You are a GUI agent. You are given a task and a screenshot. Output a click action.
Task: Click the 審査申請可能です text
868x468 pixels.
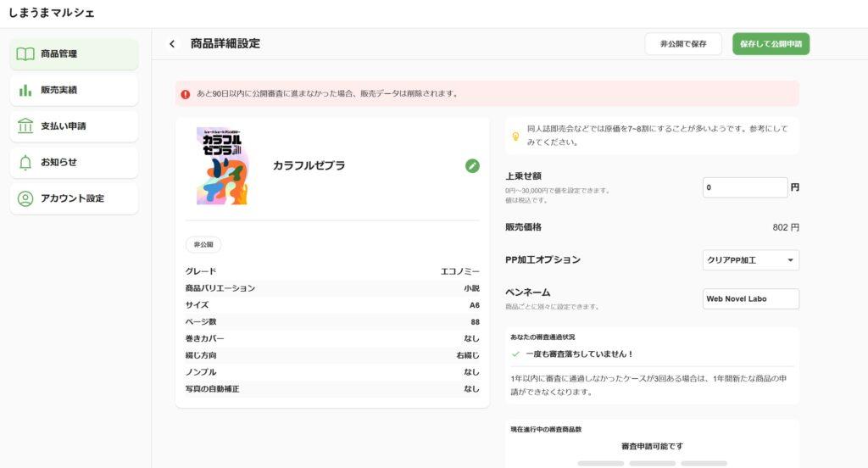652,447
